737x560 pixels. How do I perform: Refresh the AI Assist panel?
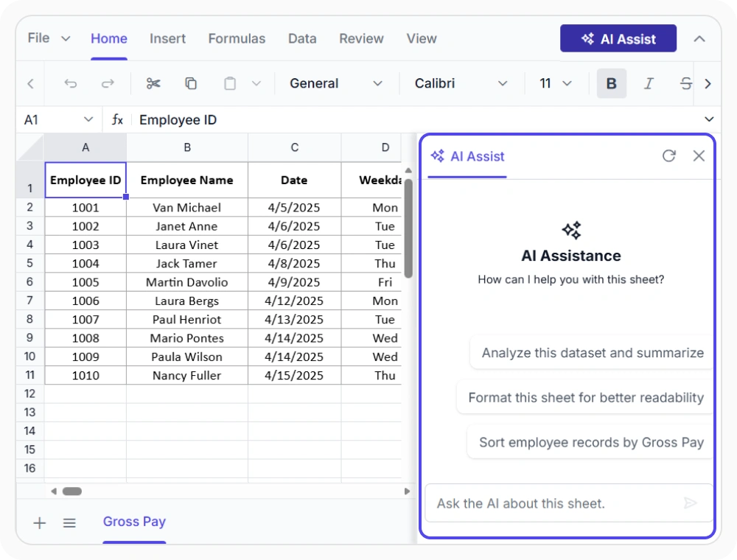[669, 156]
